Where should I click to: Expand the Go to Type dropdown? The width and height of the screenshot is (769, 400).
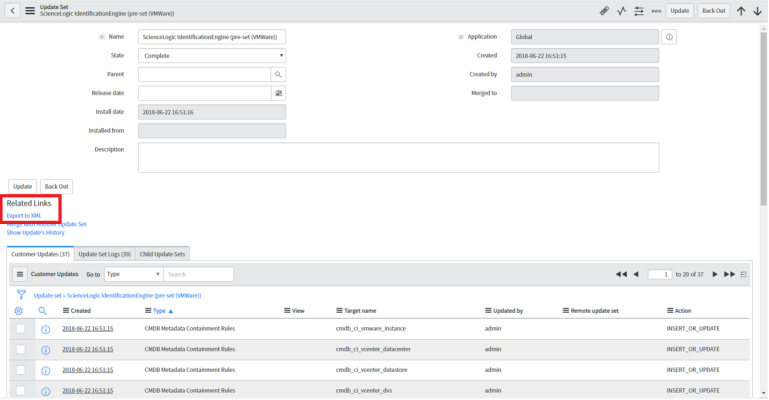point(132,274)
